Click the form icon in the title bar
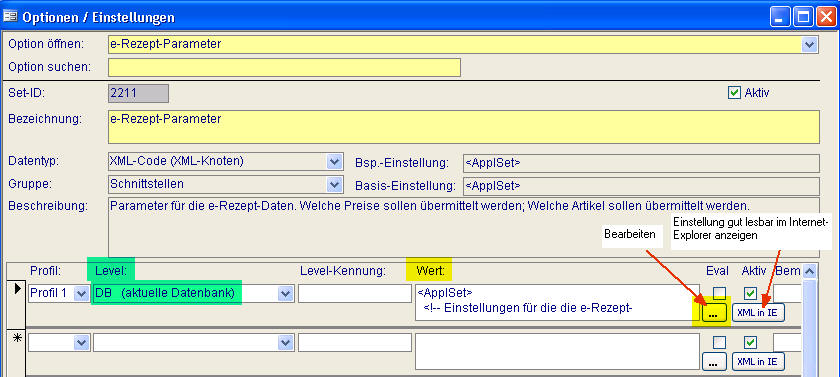840x377 pixels. (10, 17)
